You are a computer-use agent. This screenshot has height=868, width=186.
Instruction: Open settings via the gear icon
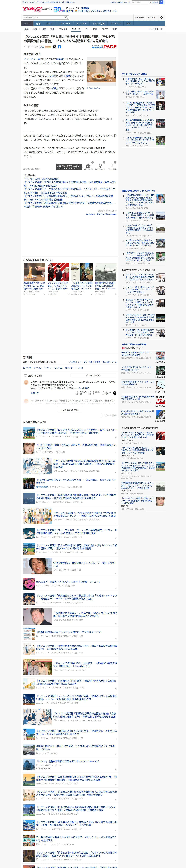tap(161, 18)
